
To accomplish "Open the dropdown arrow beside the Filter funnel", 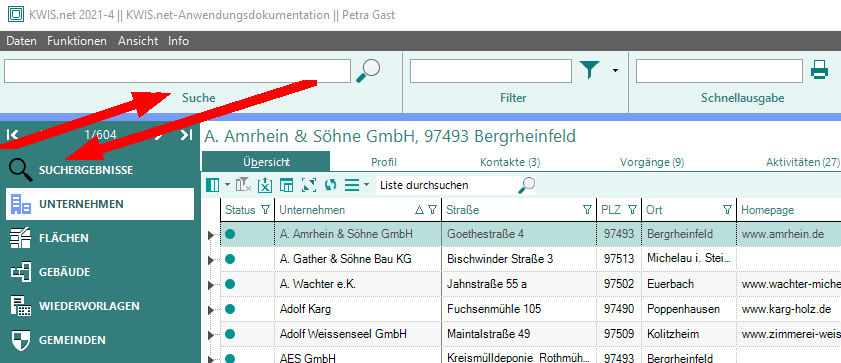I will click(615, 70).
